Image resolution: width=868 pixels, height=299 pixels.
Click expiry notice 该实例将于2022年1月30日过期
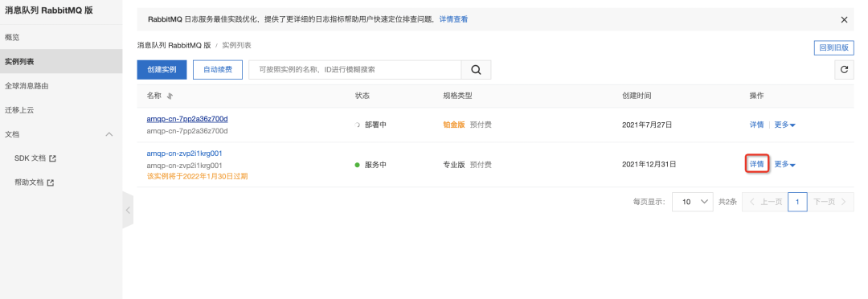(x=197, y=177)
